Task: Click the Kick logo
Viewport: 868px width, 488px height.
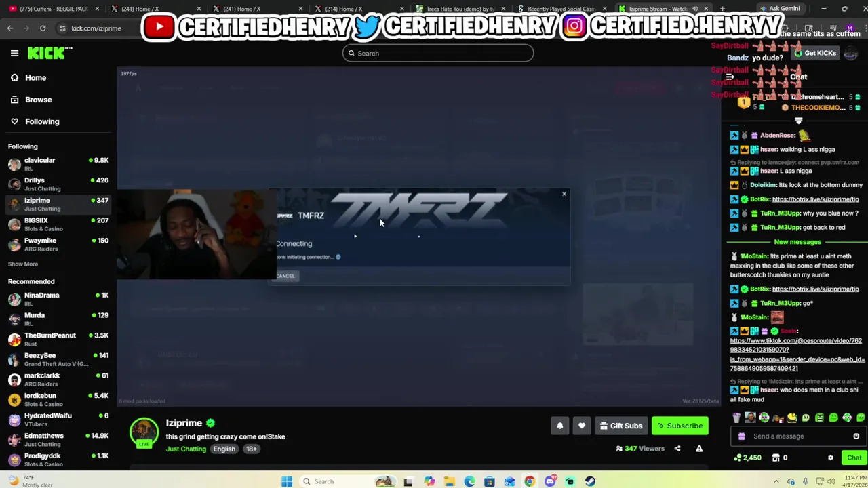Action: 50,53
